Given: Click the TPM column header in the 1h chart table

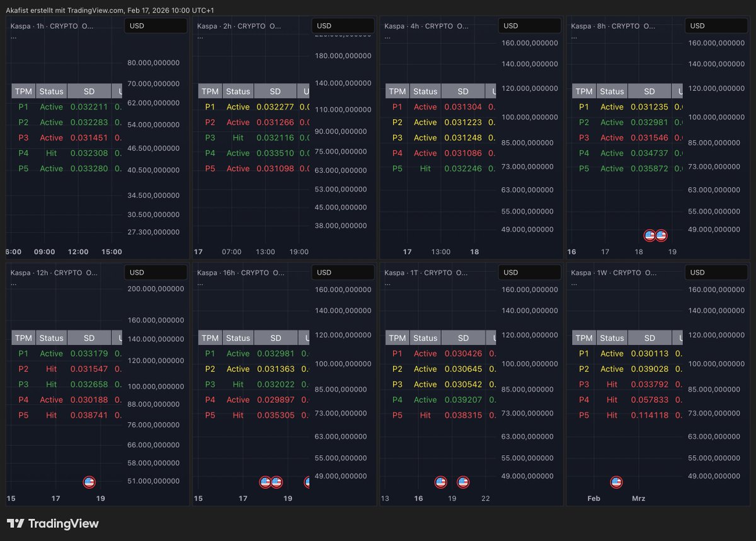Looking at the screenshot, I should 23,91.
